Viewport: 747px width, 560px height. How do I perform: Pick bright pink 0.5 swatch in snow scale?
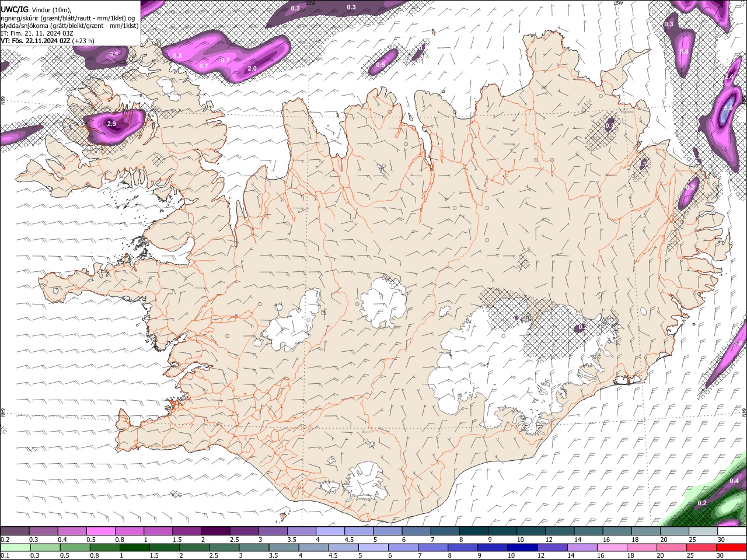100,531
